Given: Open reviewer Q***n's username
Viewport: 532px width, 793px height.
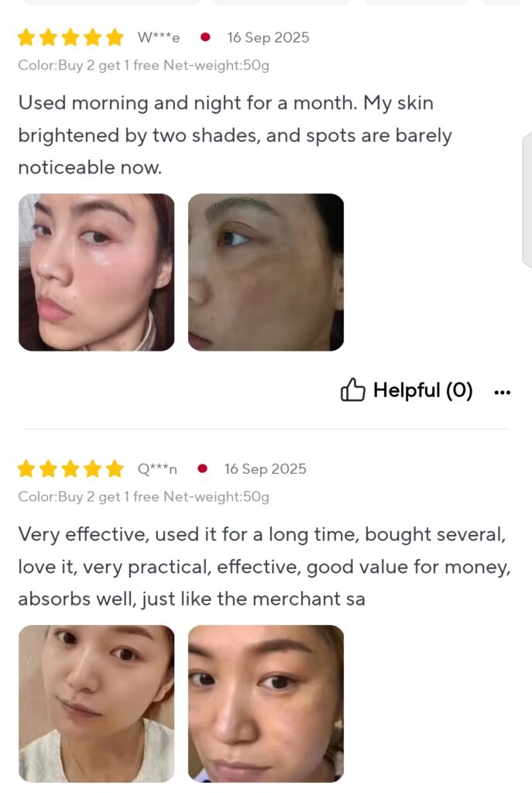Looking at the screenshot, I should pyautogui.click(x=157, y=469).
